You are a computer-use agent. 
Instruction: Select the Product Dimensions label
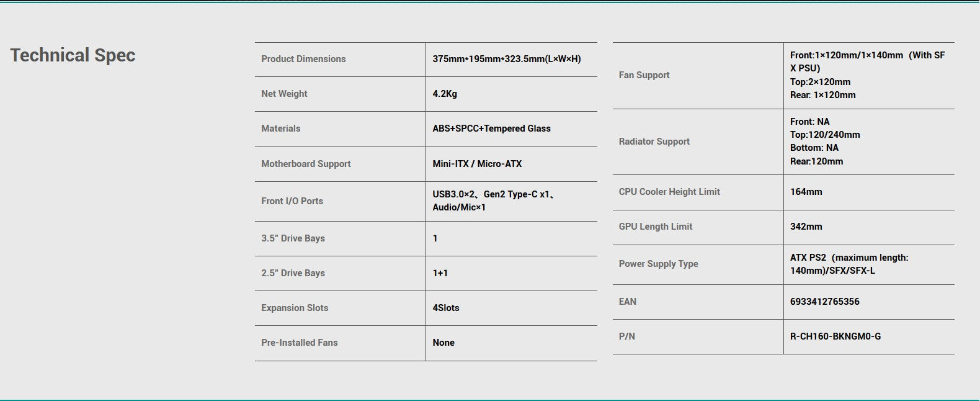point(303,59)
